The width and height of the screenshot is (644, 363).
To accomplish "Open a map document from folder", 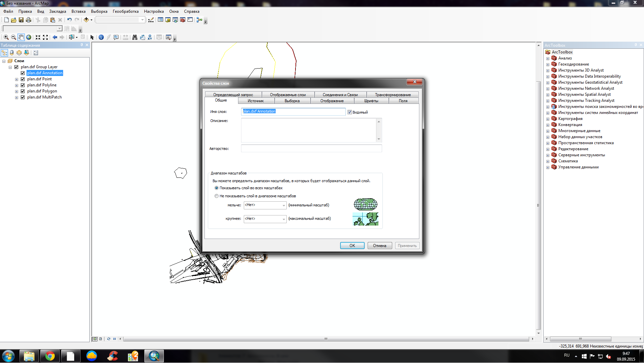I will tap(14, 20).
